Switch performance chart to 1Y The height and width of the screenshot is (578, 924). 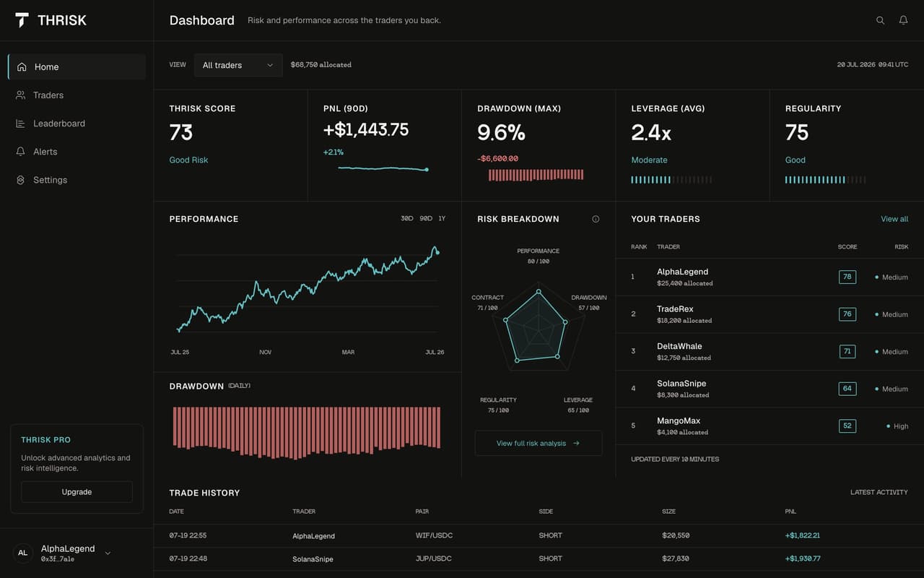[442, 219]
